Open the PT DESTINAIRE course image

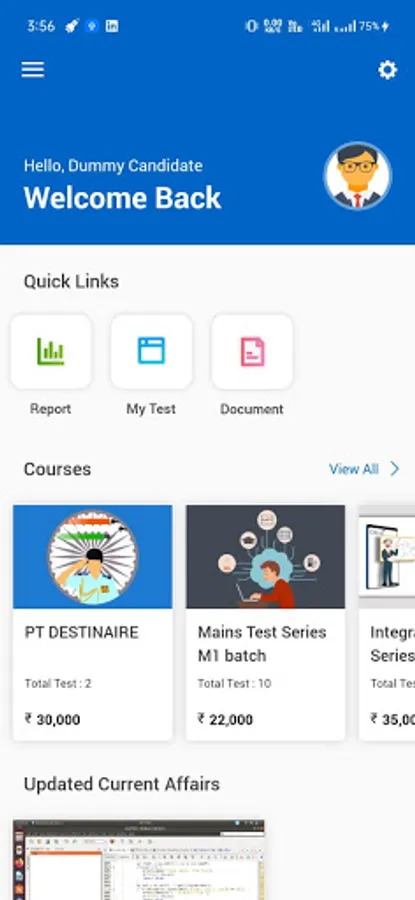[x=92, y=556]
